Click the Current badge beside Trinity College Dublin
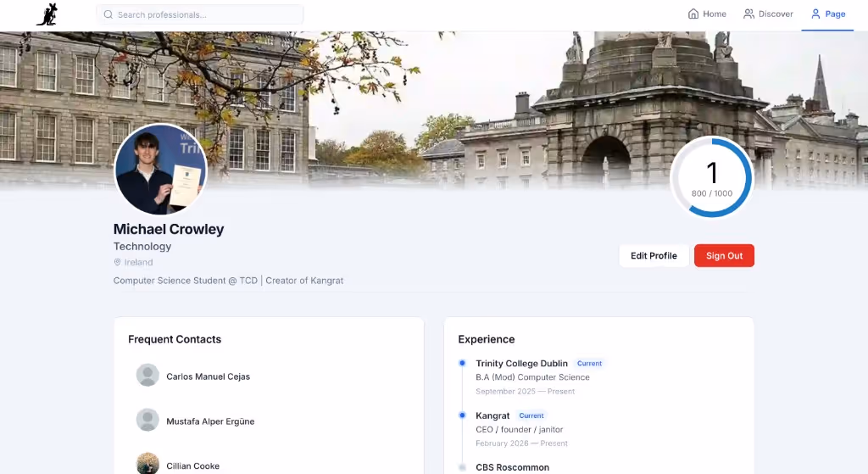 pyautogui.click(x=589, y=363)
